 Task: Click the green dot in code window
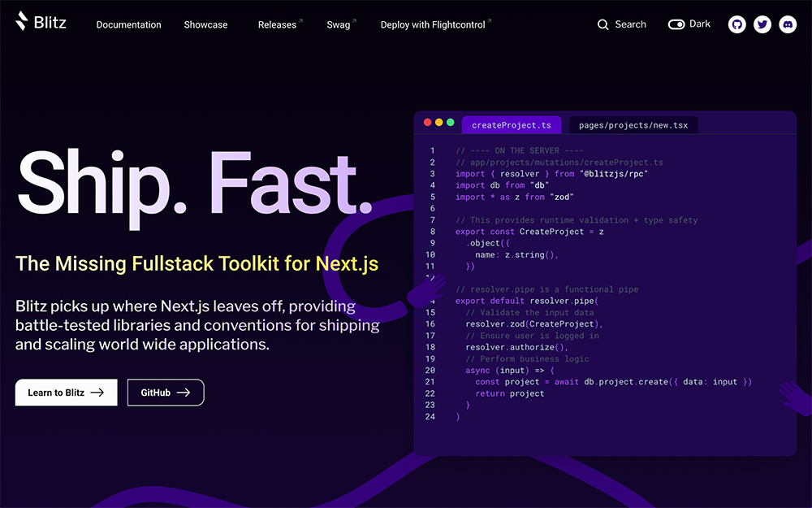[x=451, y=123]
